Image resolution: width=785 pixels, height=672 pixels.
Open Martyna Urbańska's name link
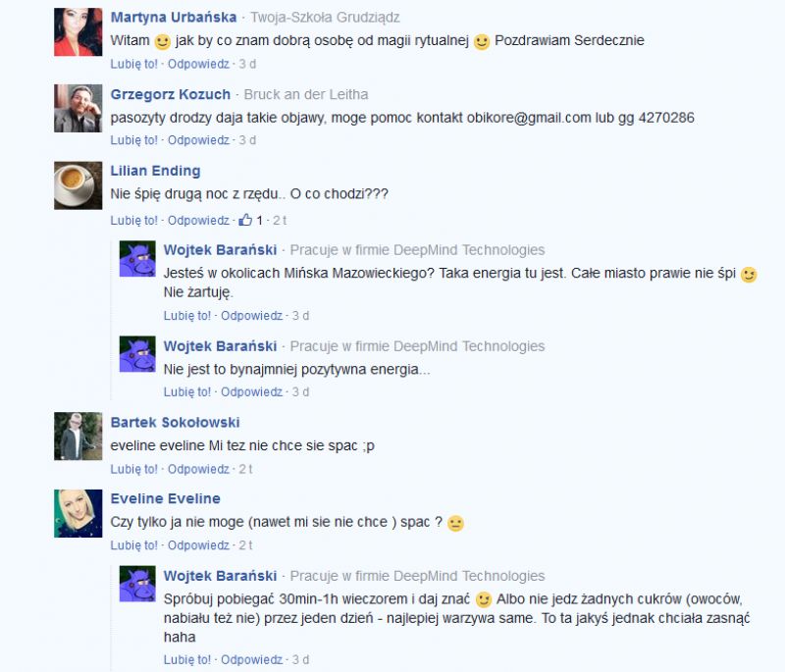pos(174,17)
